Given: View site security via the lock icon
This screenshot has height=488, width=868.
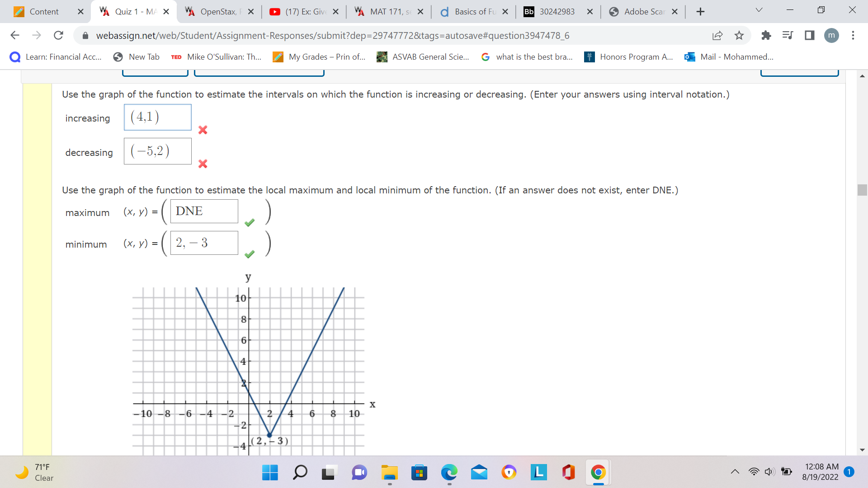Looking at the screenshot, I should coord(85,35).
